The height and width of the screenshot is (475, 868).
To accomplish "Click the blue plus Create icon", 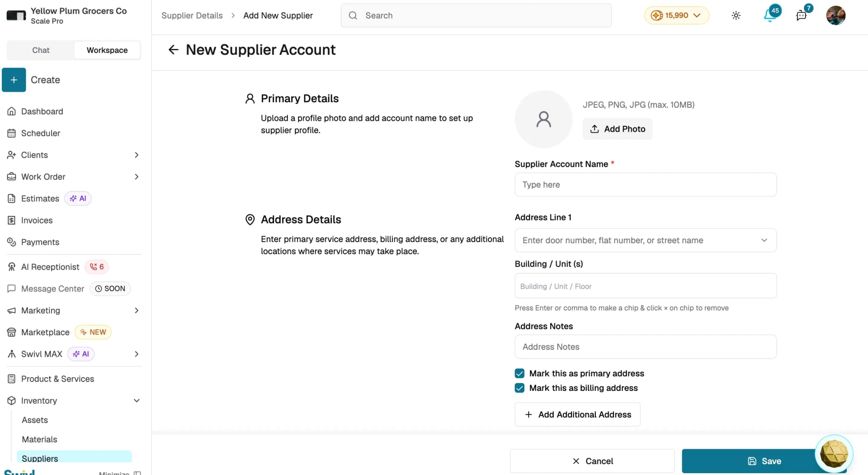I will click(x=14, y=80).
